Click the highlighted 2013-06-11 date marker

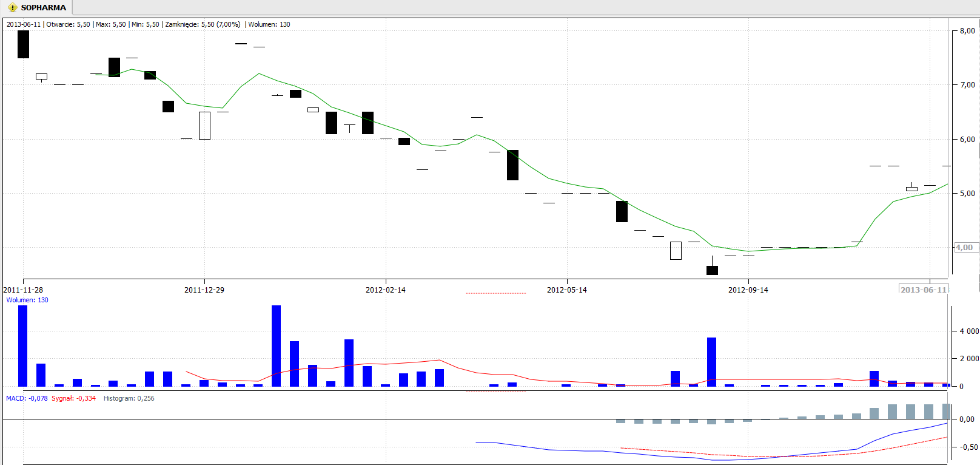pos(924,290)
